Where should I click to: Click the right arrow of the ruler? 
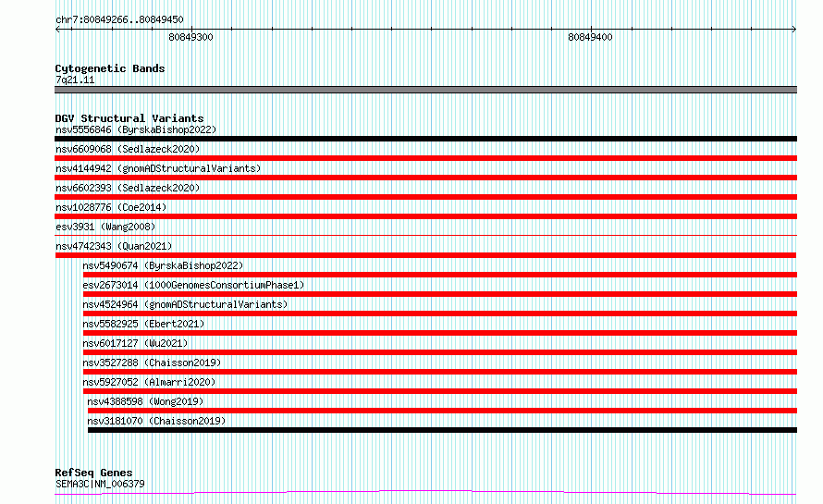click(x=793, y=30)
